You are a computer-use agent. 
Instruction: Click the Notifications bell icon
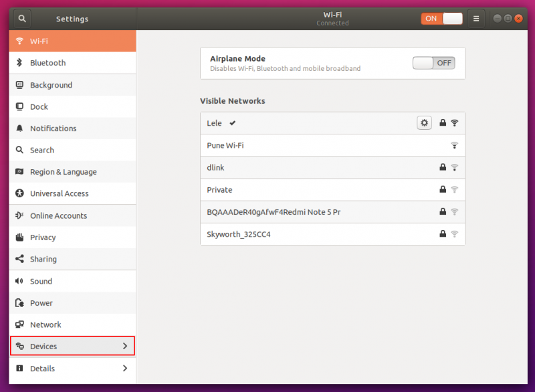pos(19,128)
